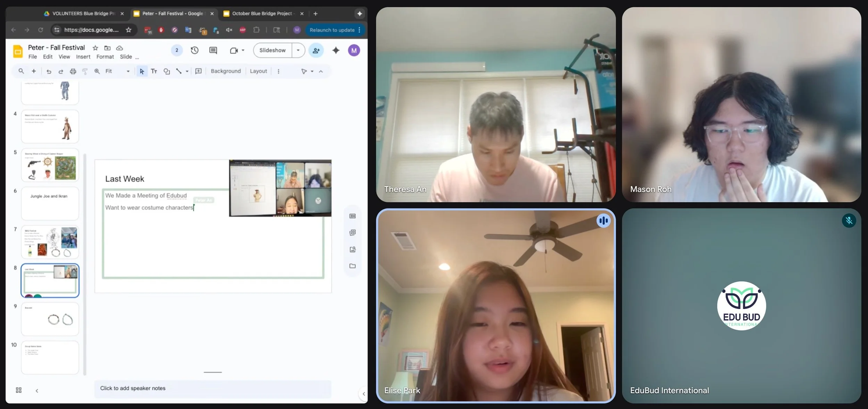The height and width of the screenshot is (409, 868).
Task: Select slide 6 Jungle Joe and Ikran thumbnail
Action: (x=50, y=204)
